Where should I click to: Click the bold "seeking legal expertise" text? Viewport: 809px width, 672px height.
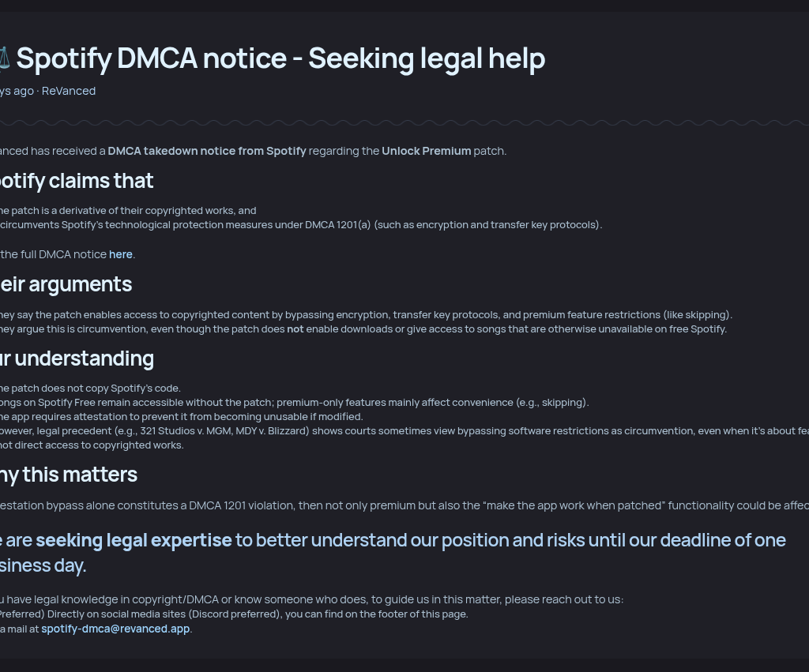(134, 540)
